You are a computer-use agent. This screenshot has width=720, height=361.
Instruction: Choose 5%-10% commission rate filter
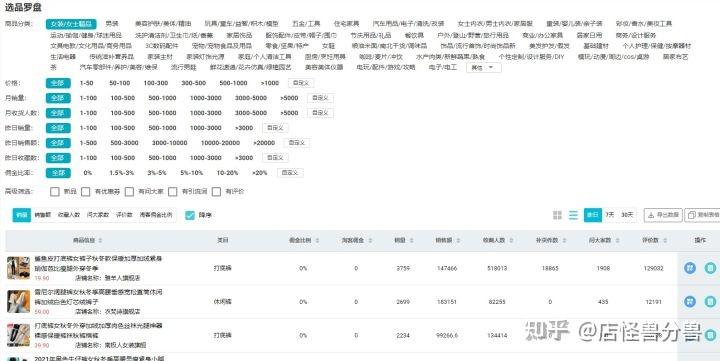(191, 173)
